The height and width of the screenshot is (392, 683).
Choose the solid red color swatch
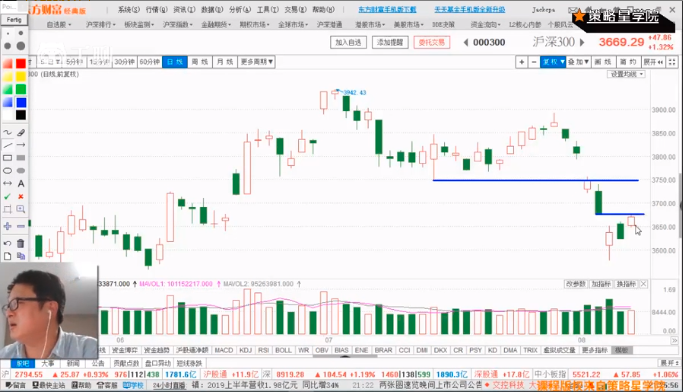click(x=20, y=64)
